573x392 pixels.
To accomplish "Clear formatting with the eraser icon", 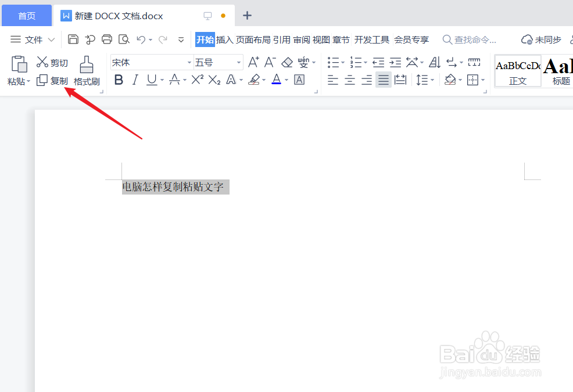I will click(x=287, y=63).
